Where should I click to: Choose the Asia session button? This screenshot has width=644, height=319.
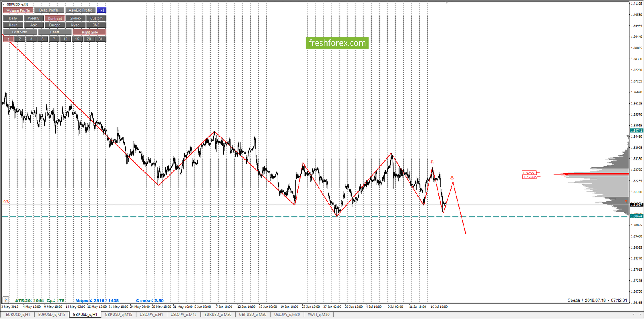[34, 25]
